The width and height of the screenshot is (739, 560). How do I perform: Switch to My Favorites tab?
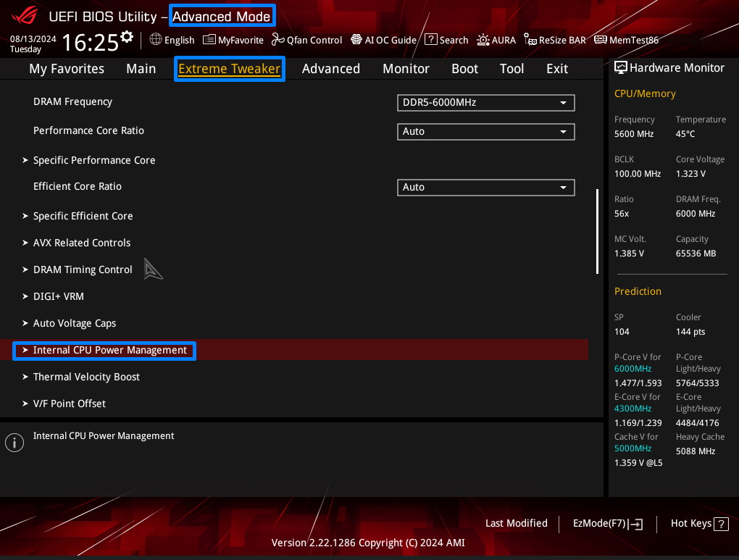(x=67, y=69)
